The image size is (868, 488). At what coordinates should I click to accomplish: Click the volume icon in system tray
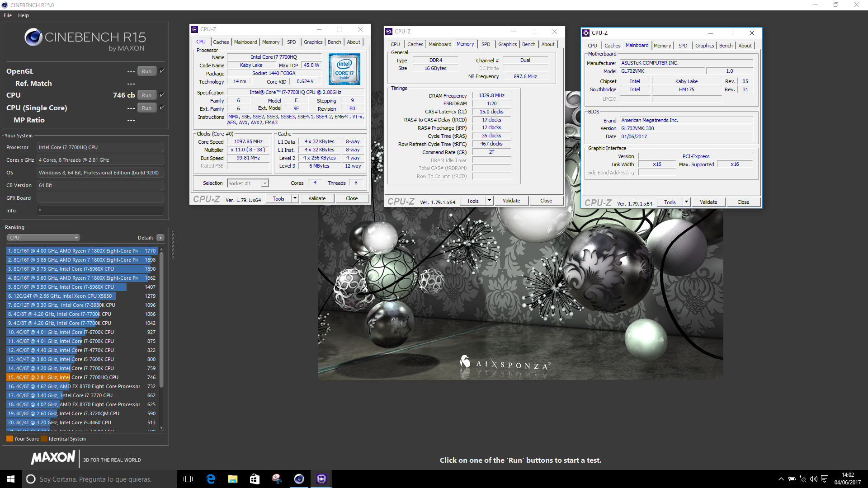point(814,479)
